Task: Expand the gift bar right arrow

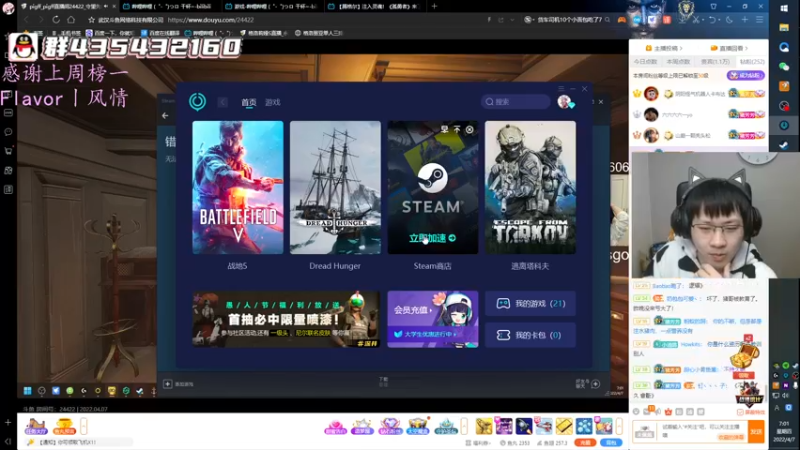Action: click(x=619, y=426)
